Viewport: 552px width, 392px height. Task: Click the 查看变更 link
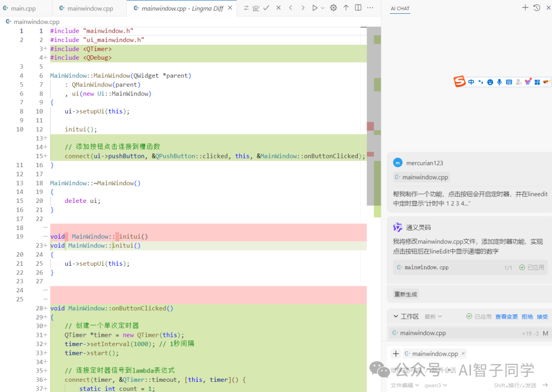pyautogui.click(x=506, y=317)
